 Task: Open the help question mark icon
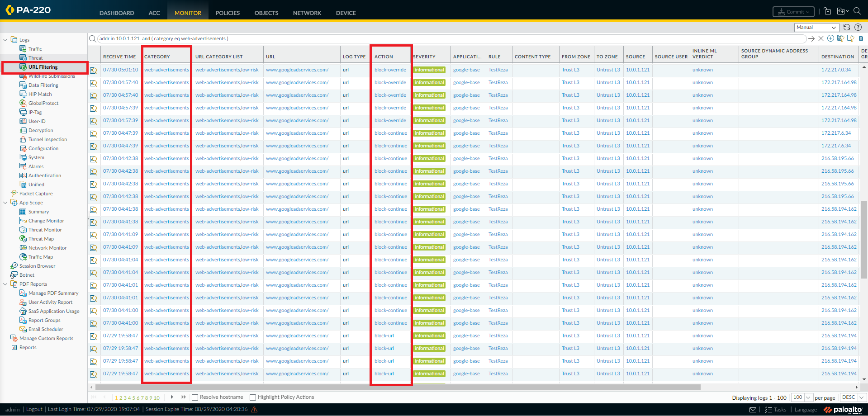point(858,27)
